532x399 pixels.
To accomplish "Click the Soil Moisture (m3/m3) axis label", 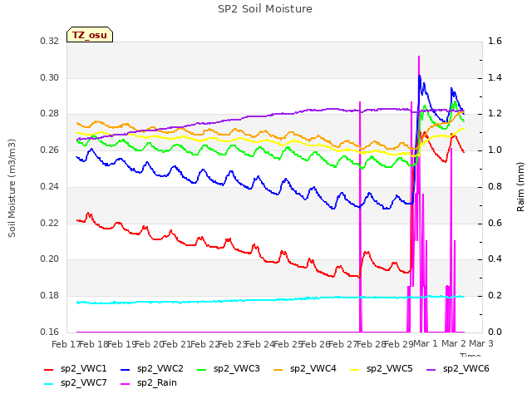I will click(12, 188).
